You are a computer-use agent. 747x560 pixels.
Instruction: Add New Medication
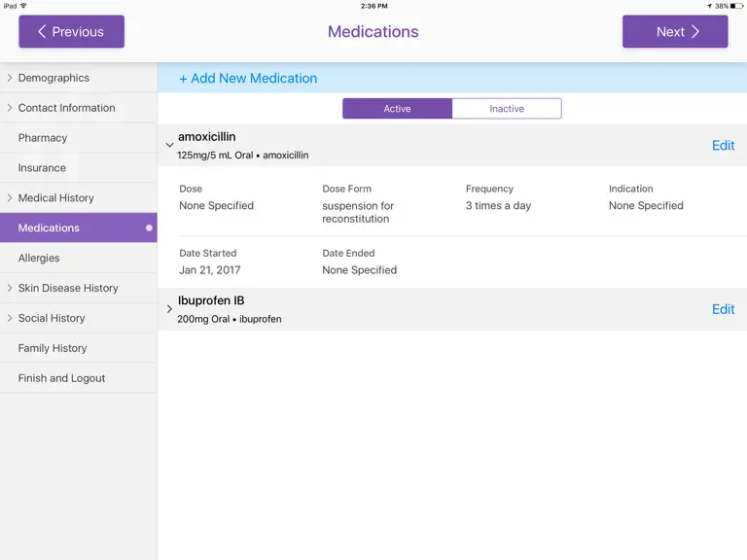248,78
